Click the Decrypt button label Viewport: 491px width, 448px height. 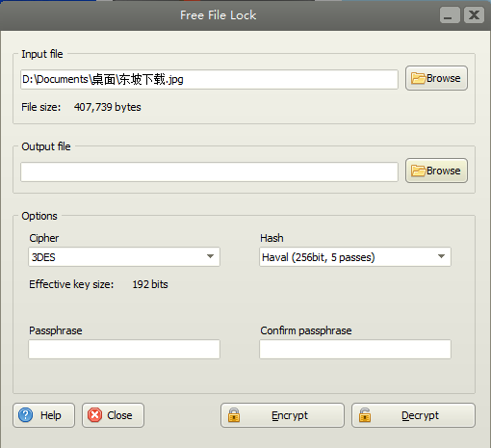(420, 415)
